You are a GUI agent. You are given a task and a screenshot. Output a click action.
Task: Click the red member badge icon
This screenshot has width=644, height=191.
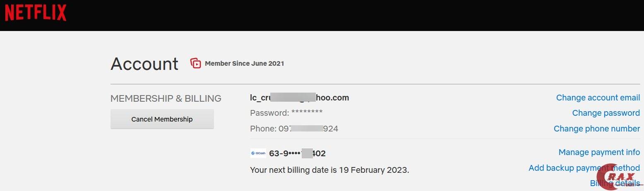195,63
